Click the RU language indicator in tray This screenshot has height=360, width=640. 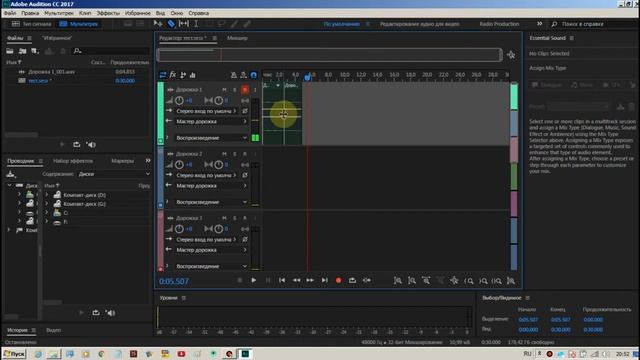coord(527,353)
